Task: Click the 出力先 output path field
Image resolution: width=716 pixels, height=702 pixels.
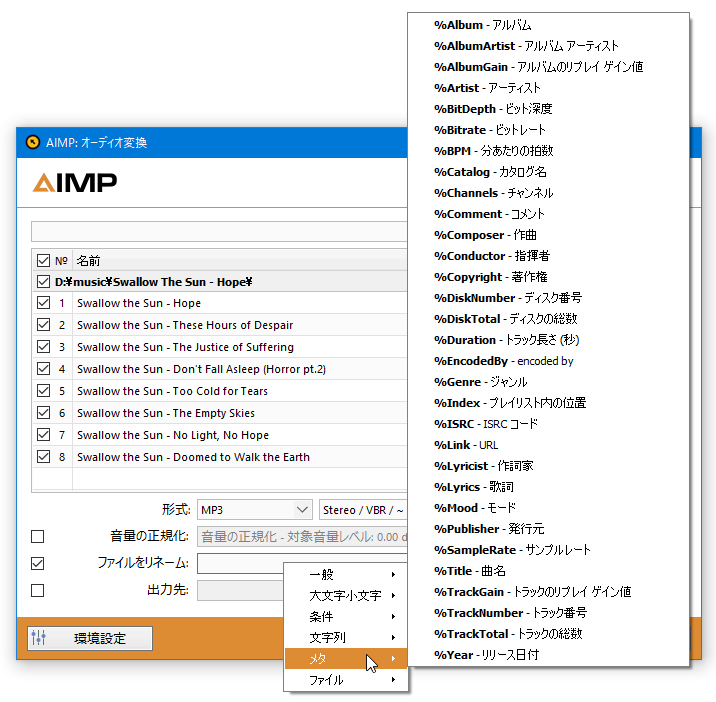Action: coord(240,591)
